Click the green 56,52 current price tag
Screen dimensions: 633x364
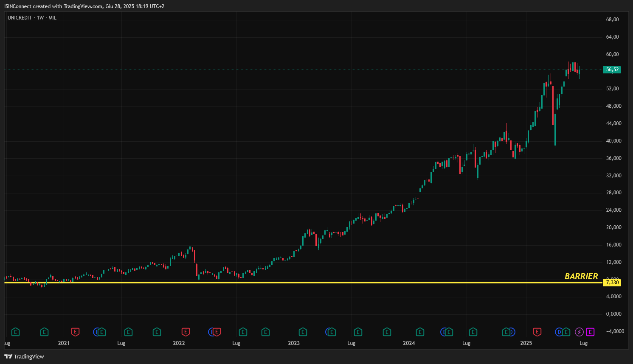pyautogui.click(x=612, y=70)
